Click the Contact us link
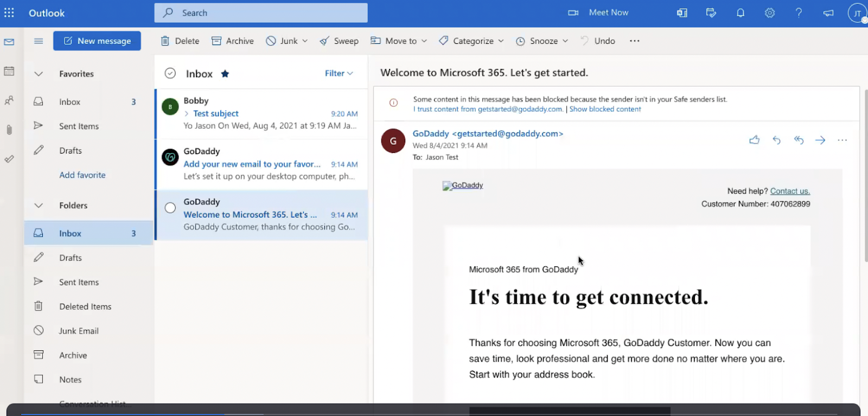Screen dimensions: 868x416 (790, 191)
